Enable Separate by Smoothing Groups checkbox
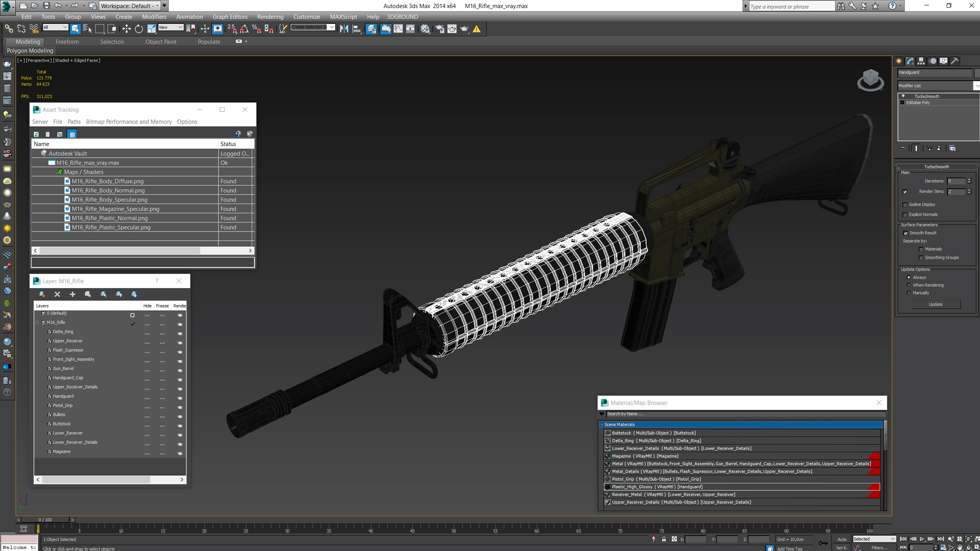The height and width of the screenshot is (551, 980). (921, 258)
